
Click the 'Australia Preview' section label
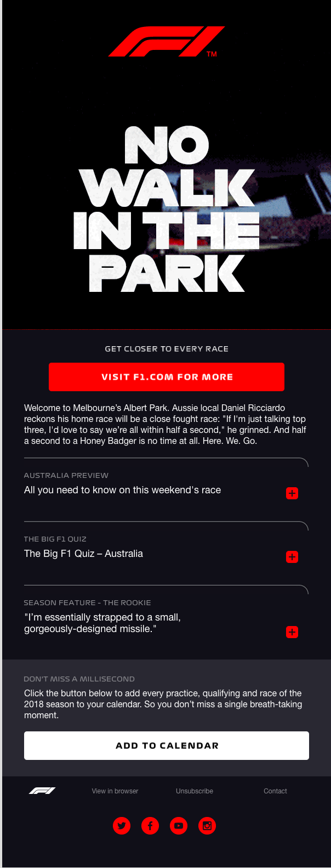tap(66, 475)
